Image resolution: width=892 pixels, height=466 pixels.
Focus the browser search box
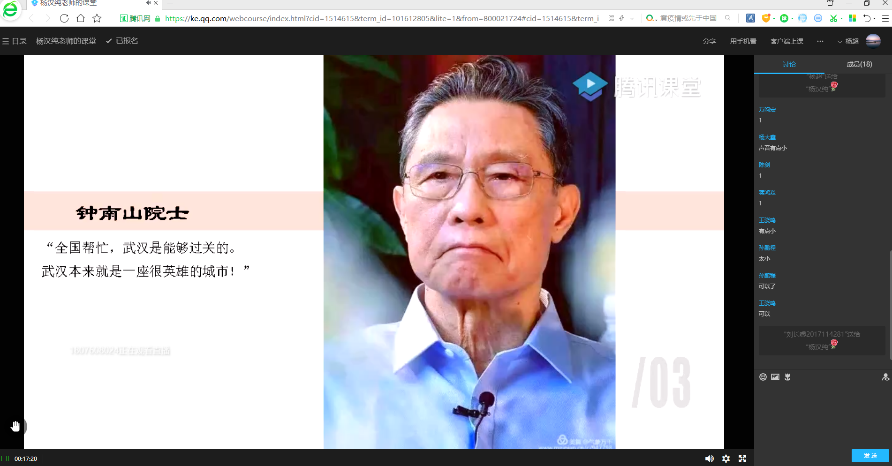(687, 18)
